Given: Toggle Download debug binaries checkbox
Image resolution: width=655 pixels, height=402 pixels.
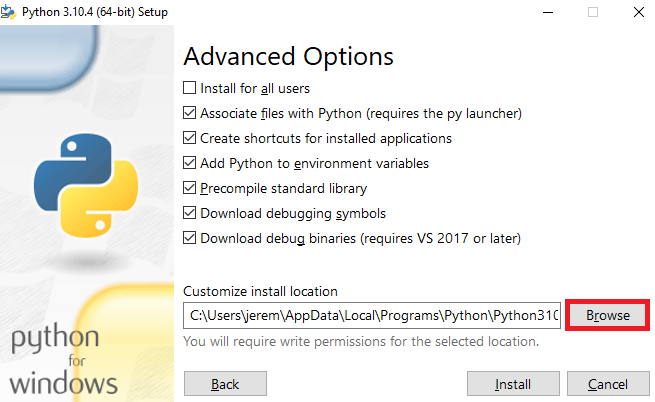Looking at the screenshot, I should (x=189, y=238).
